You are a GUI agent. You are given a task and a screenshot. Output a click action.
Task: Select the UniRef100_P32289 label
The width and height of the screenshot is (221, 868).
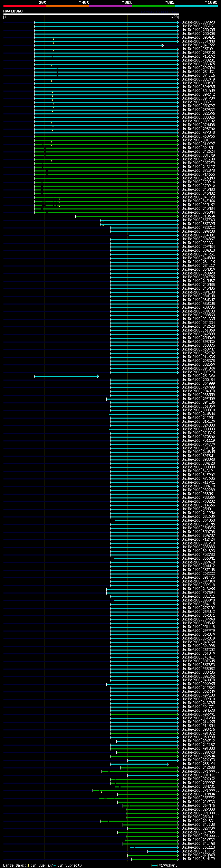click(198, 490)
